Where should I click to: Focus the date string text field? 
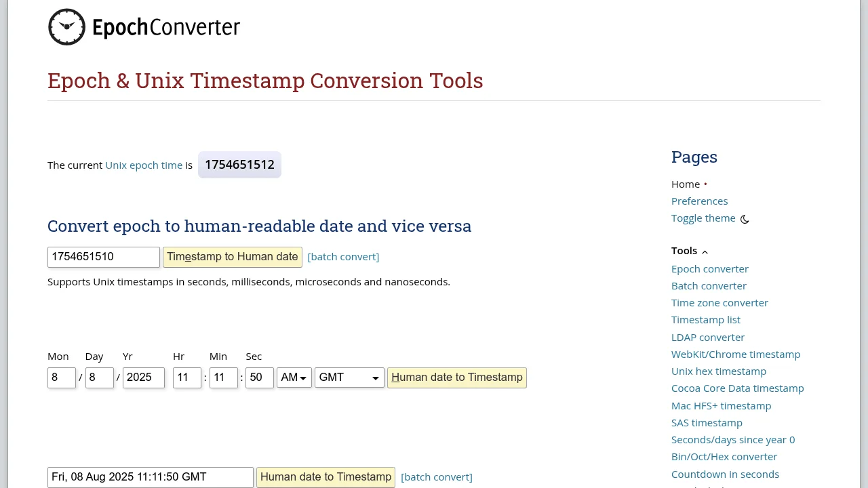150,477
